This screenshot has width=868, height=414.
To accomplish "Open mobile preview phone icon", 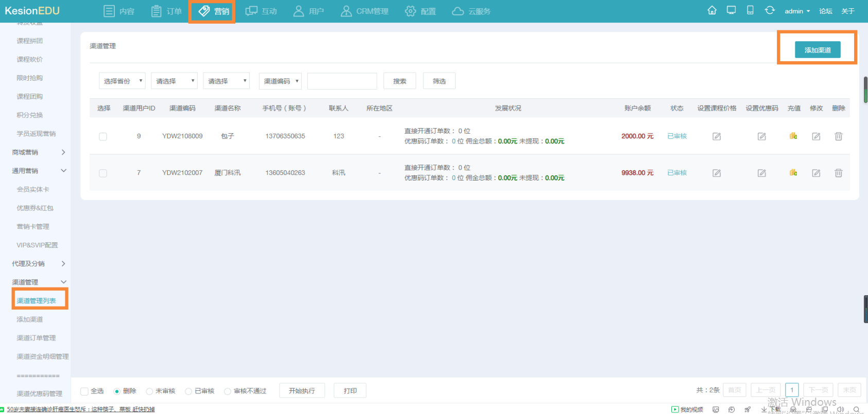I will [x=750, y=10].
